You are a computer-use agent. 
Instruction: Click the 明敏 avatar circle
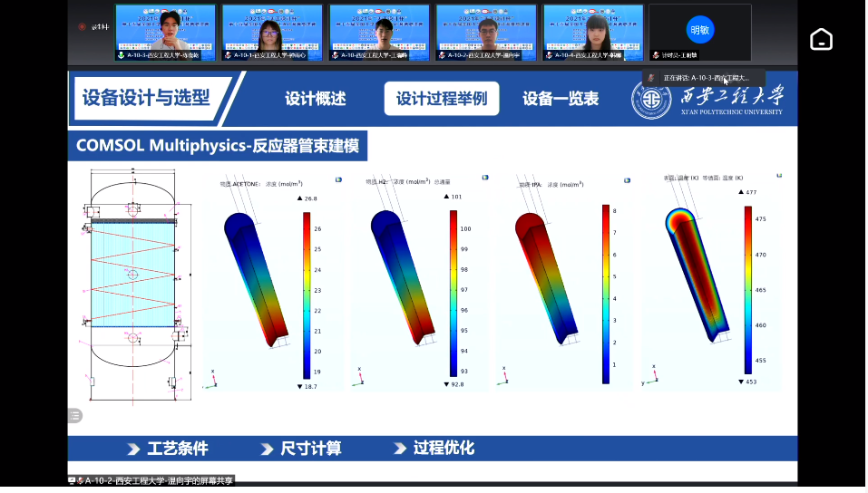click(699, 30)
